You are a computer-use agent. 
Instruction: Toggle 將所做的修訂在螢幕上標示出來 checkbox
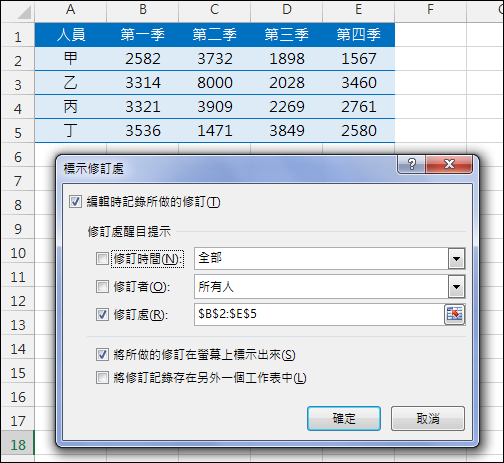tap(102, 354)
